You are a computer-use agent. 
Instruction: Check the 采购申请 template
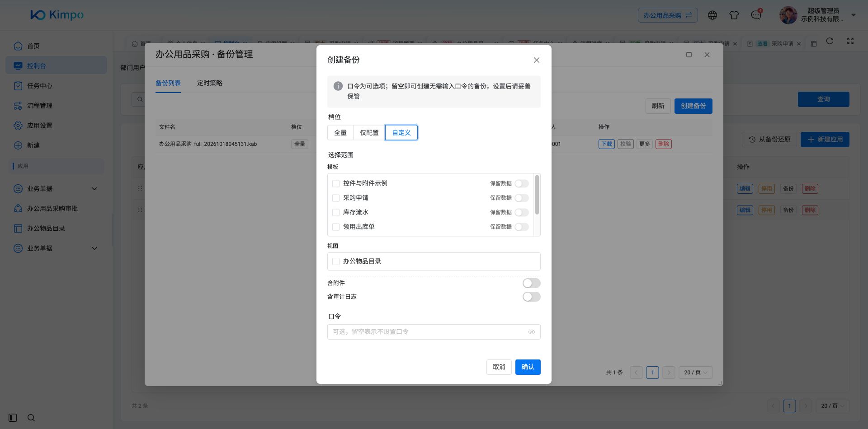coord(336,198)
